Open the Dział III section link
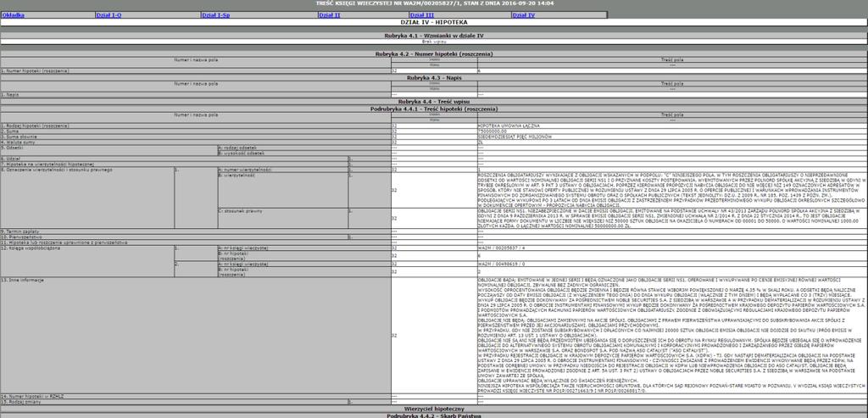Screen dimensions: 868x418 (422, 15)
